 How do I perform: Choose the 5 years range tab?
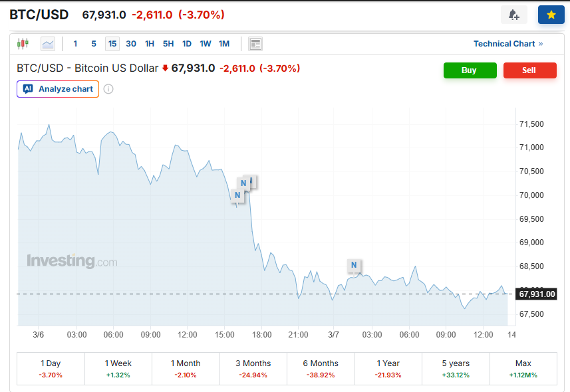coord(456,369)
